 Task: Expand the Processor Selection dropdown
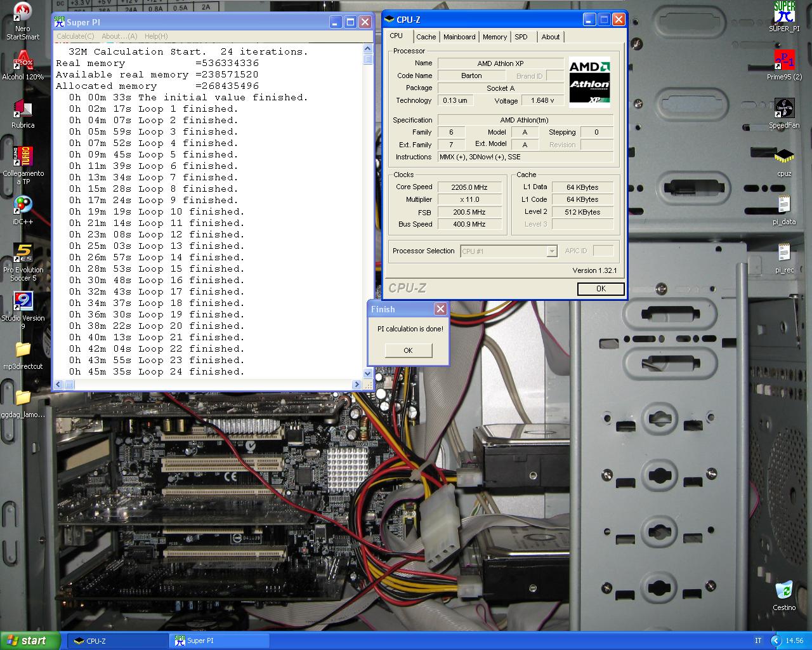click(552, 251)
